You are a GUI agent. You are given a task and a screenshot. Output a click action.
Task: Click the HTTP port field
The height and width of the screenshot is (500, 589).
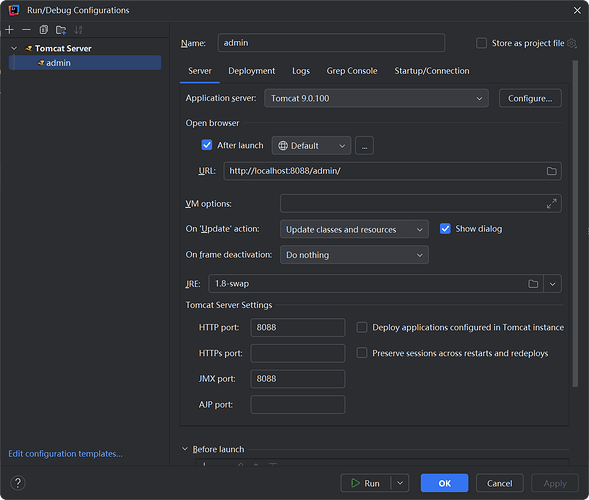click(x=298, y=327)
